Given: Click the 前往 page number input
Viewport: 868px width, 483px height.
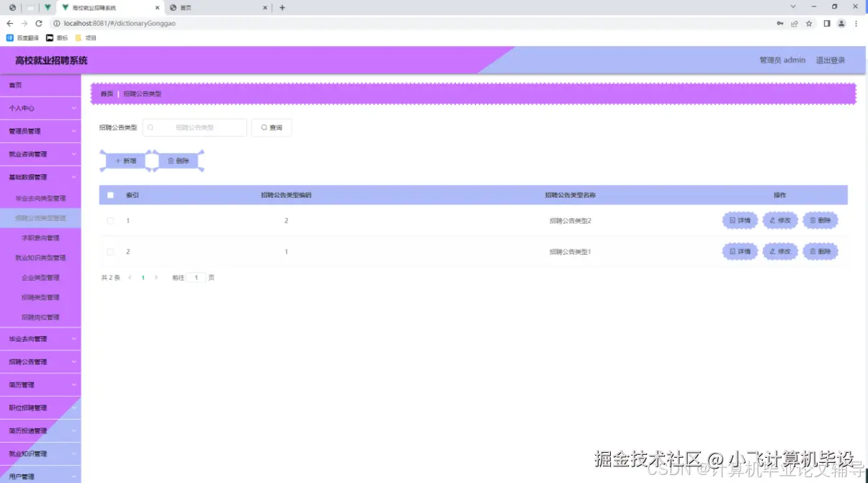Looking at the screenshot, I should click(x=196, y=277).
